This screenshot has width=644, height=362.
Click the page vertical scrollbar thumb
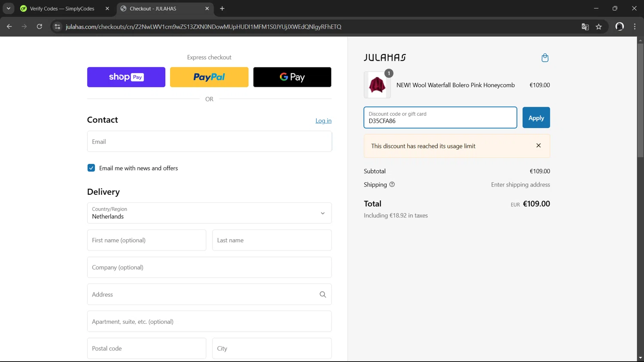[x=640, y=100]
